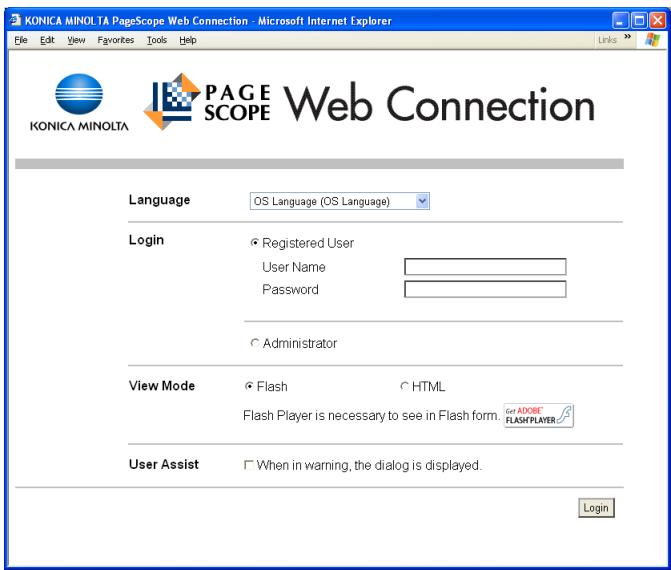Open the Help menu
The image size is (671, 570).
tap(187, 40)
